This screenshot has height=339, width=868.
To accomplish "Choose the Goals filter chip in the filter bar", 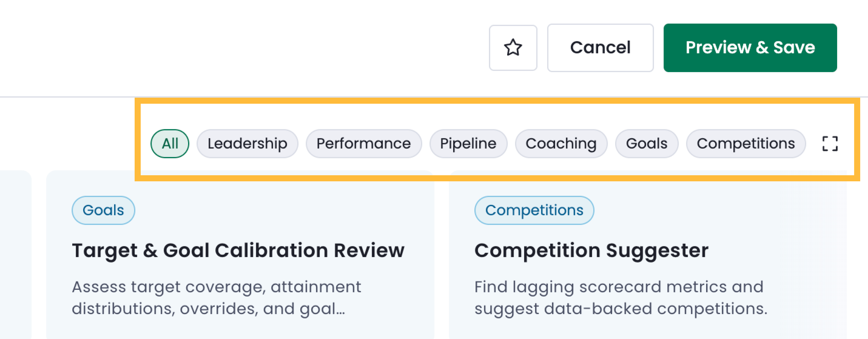I will coord(647,144).
